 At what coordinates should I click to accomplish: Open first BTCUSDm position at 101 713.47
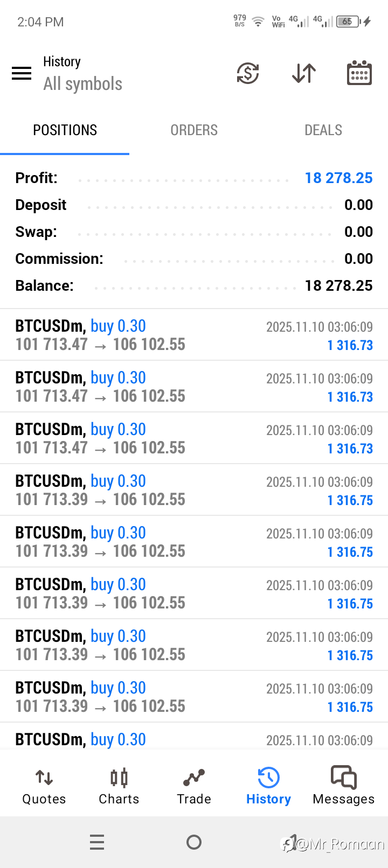194,335
